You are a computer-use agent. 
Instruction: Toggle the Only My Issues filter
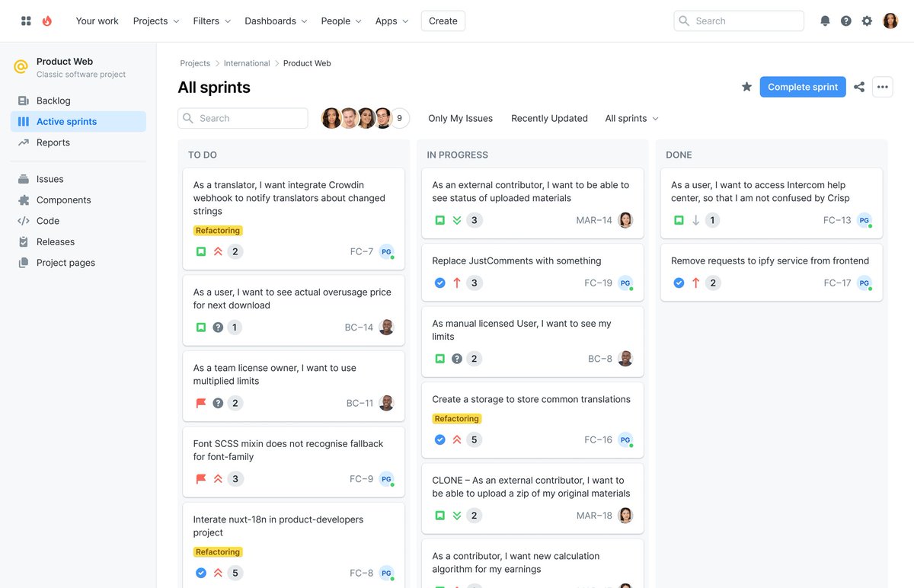click(460, 118)
